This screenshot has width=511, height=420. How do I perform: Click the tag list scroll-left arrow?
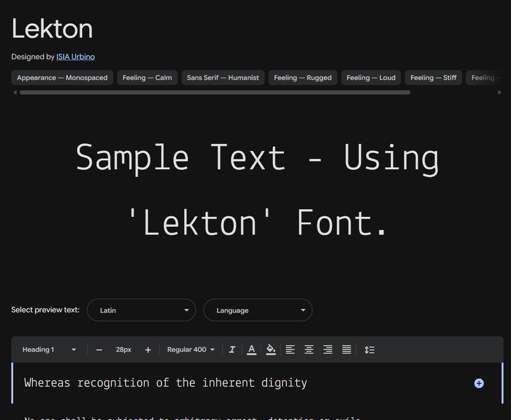point(15,93)
